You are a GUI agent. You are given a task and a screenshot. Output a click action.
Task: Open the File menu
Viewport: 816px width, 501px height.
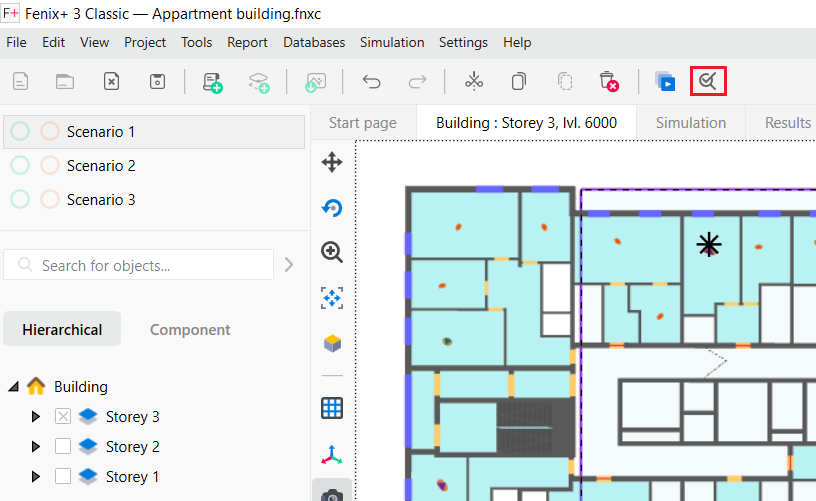coord(16,43)
